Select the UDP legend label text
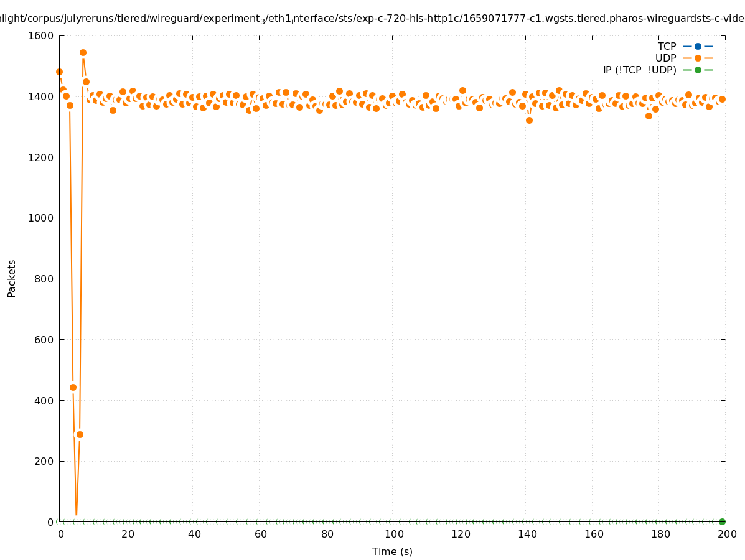The height and width of the screenshot is (560, 745). point(665,58)
